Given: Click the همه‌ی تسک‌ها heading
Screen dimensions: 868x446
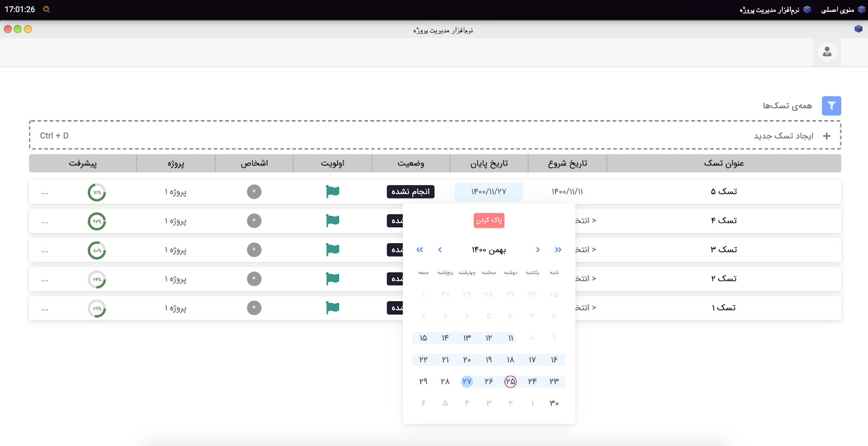Looking at the screenshot, I should tap(787, 106).
